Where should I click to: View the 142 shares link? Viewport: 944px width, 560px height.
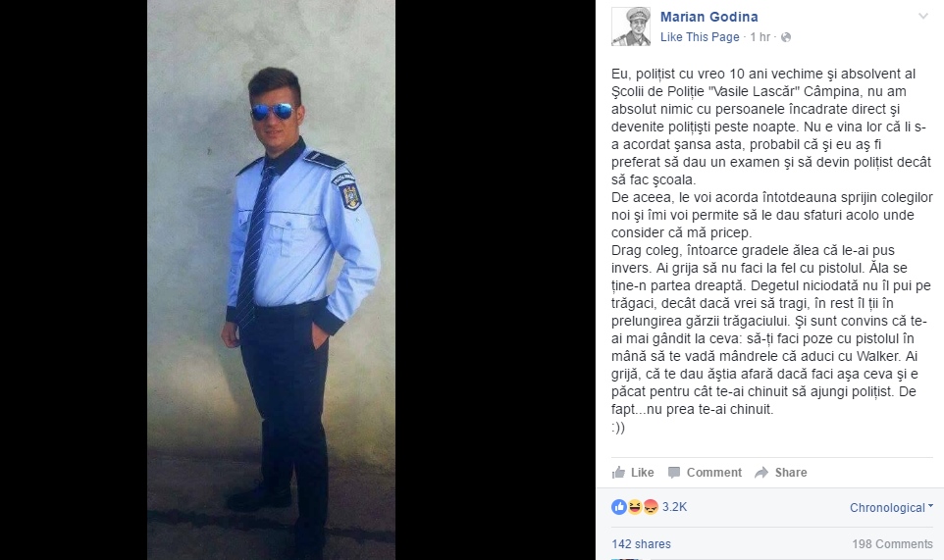(641, 543)
